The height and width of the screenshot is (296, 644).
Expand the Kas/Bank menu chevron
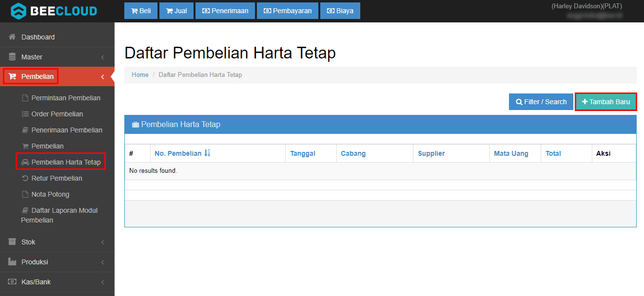103,282
